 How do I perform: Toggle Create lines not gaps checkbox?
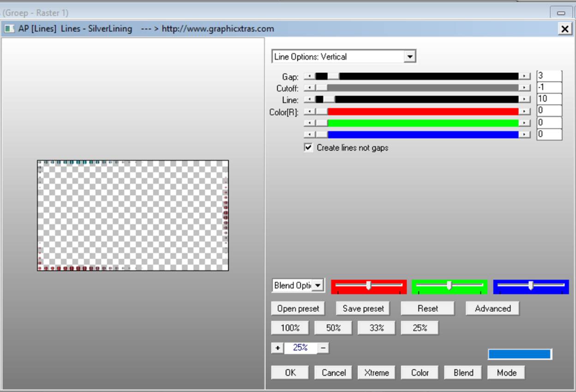(308, 148)
